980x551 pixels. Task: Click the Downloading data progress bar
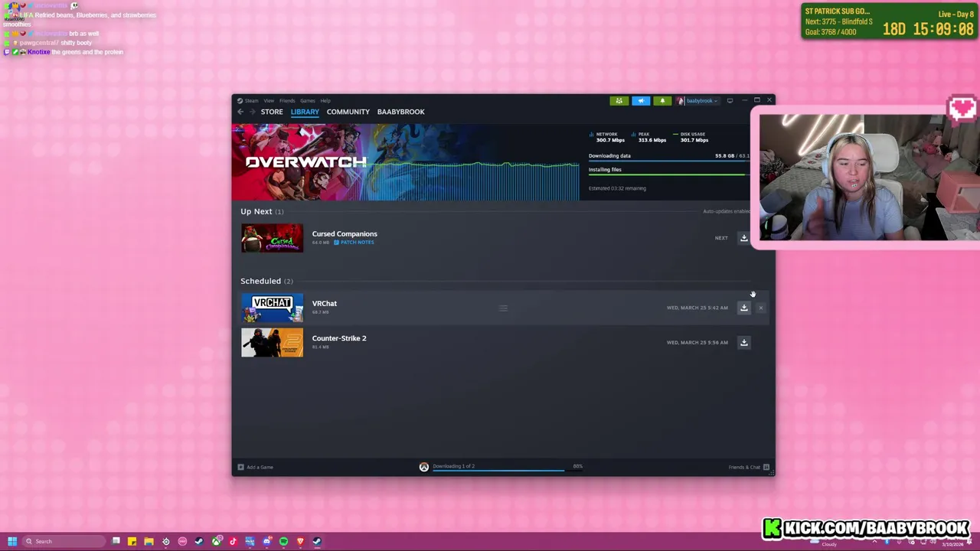pyautogui.click(x=668, y=161)
